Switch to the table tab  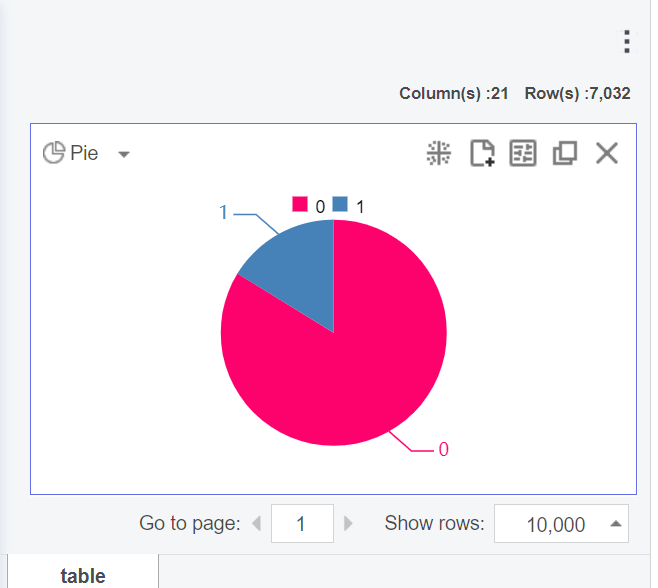click(x=83, y=572)
